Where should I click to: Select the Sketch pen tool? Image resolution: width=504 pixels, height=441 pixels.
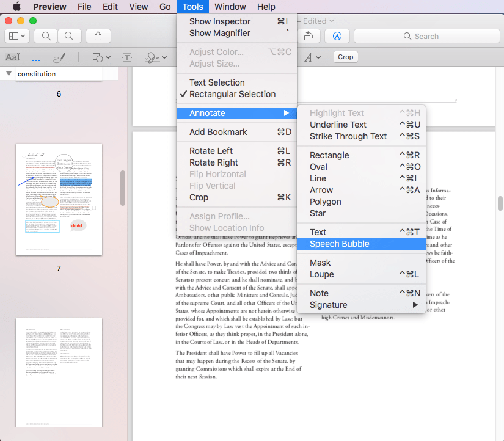pyautogui.click(x=59, y=57)
